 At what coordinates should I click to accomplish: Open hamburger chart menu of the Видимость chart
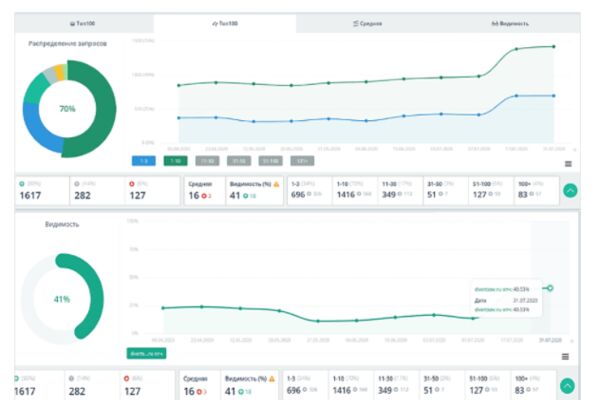click(565, 357)
